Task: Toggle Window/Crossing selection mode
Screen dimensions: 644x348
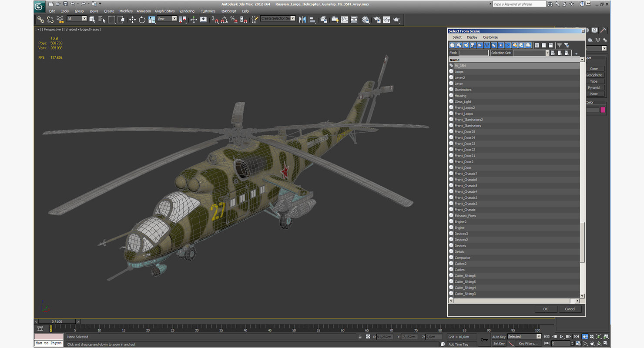Action: (121, 20)
